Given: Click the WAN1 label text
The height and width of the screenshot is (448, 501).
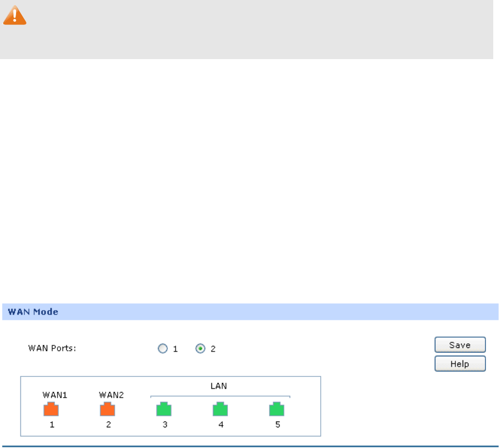Looking at the screenshot, I should click(55, 395).
